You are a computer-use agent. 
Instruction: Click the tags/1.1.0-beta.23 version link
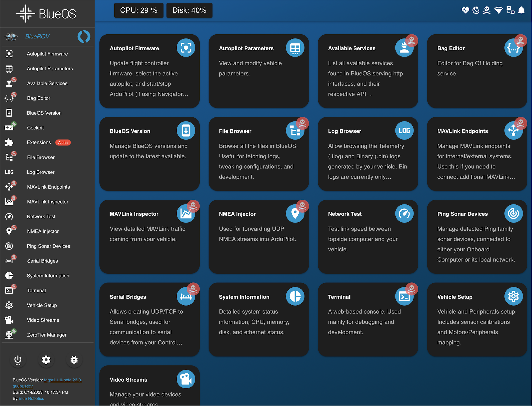pos(63,380)
